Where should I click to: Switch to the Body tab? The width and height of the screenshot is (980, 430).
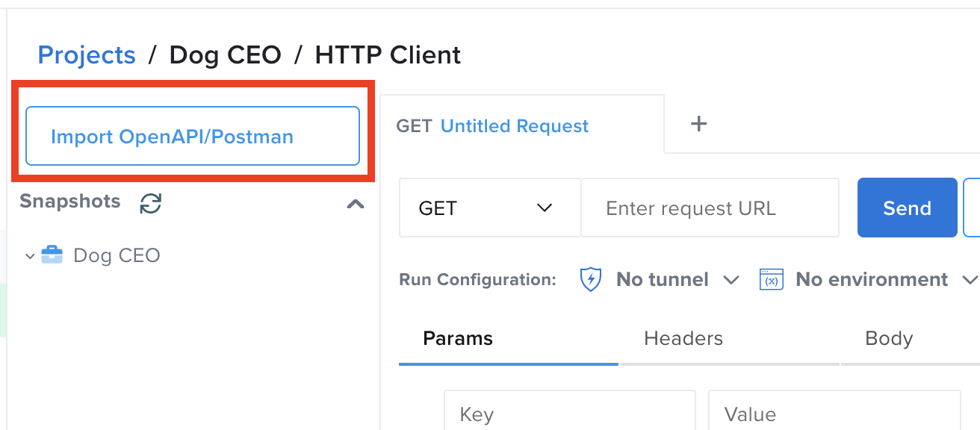point(888,338)
